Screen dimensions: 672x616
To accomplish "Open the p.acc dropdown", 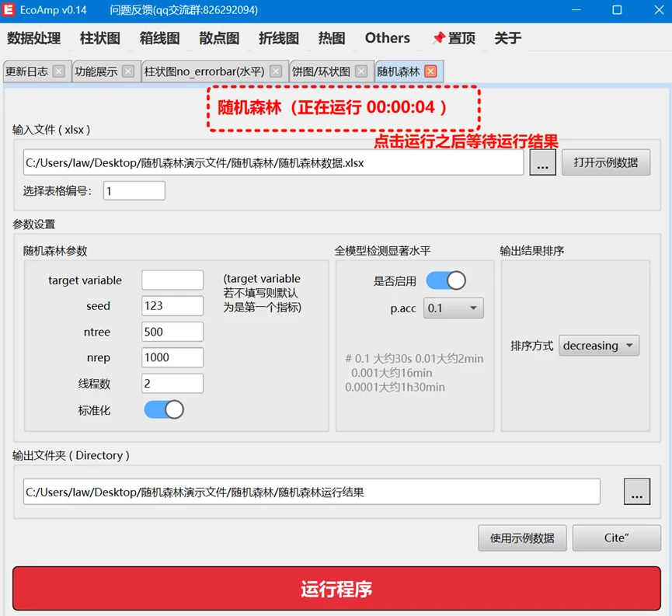I will (454, 308).
